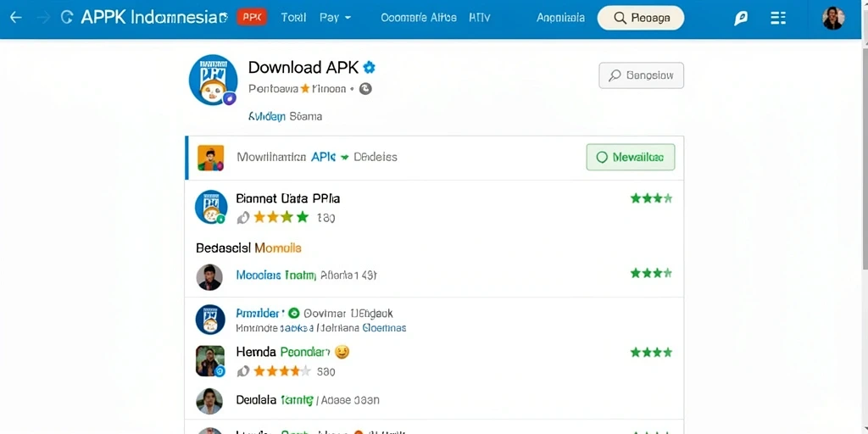This screenshot has width=868, height=434.
Task: Open the feather icon in header
Action: (741, 19)
